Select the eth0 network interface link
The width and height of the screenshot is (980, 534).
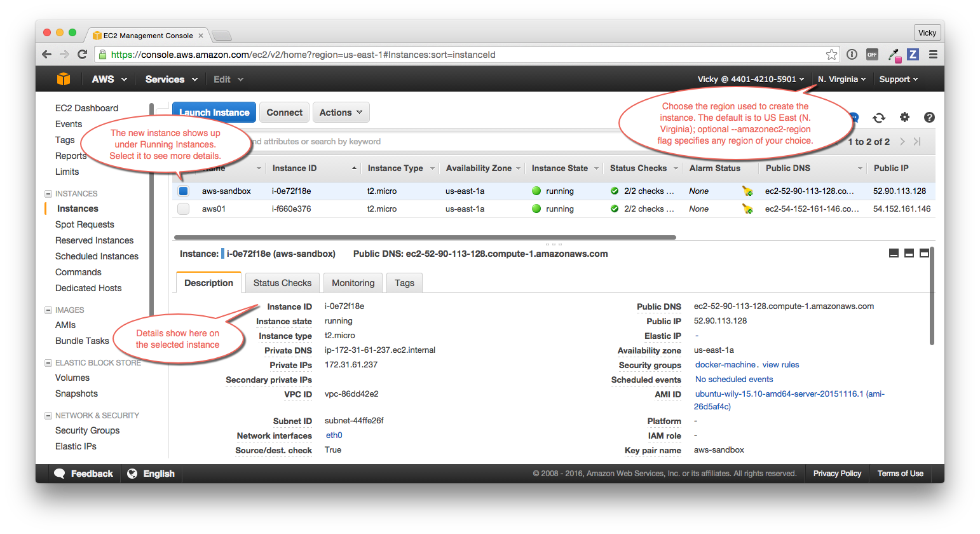[334, 435]
